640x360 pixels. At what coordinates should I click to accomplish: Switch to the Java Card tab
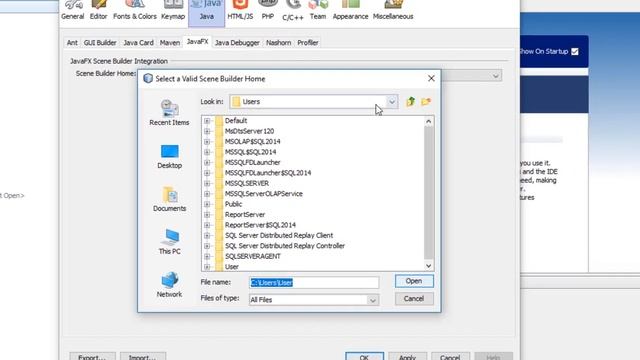tap(138, 42)
